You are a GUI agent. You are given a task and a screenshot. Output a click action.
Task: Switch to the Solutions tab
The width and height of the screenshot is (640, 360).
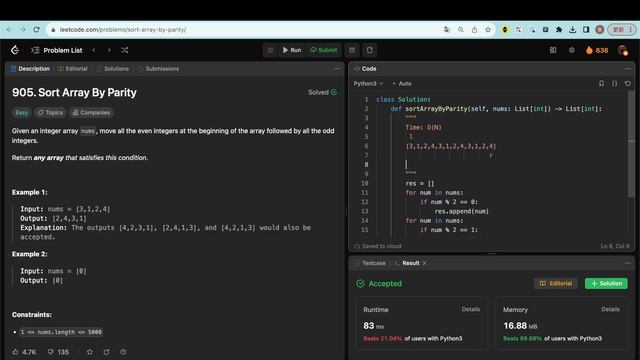(x=113, y=69)
